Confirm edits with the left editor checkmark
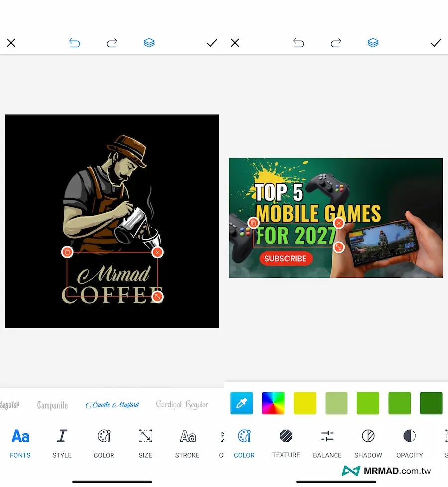 212,43
